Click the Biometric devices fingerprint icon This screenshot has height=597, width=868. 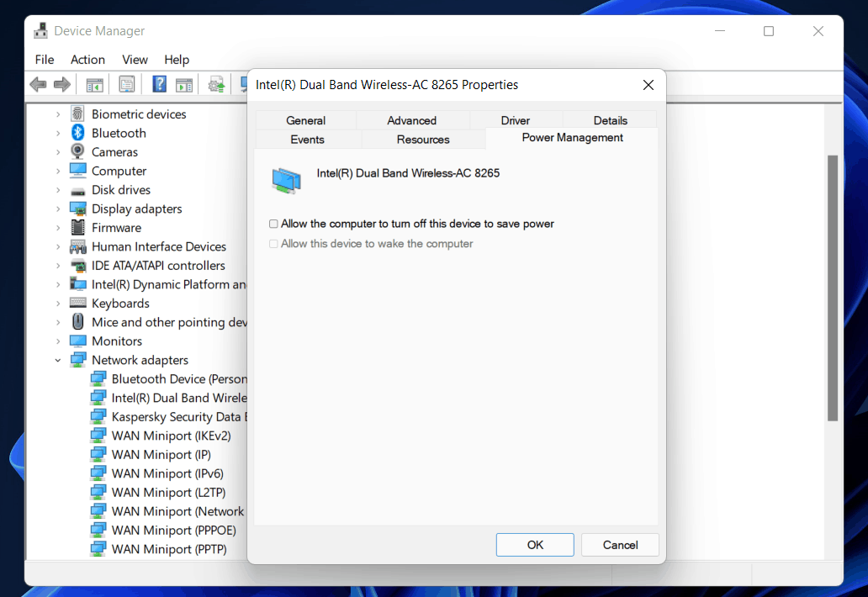tap(77, 114)
